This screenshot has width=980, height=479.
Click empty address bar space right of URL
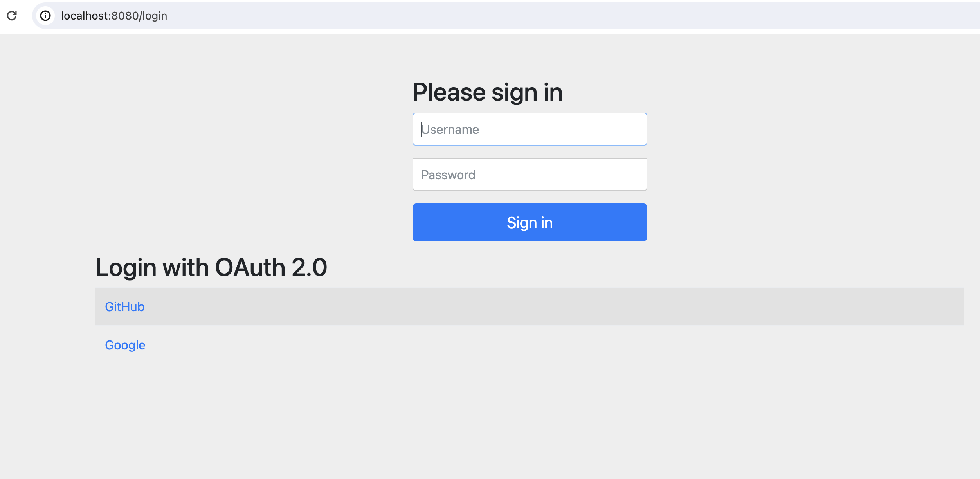(x=548, y=16)
